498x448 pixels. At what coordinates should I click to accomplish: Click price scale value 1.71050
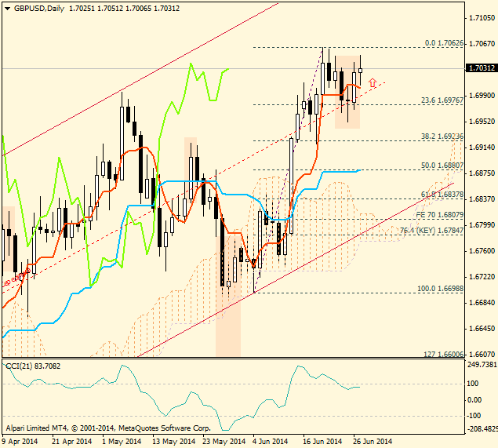tap(482, 18)
